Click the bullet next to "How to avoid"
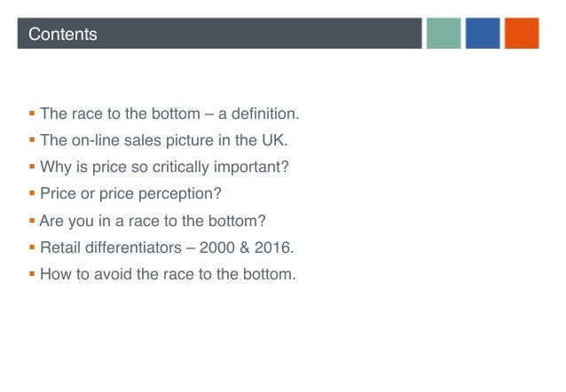 coord(32,273)
